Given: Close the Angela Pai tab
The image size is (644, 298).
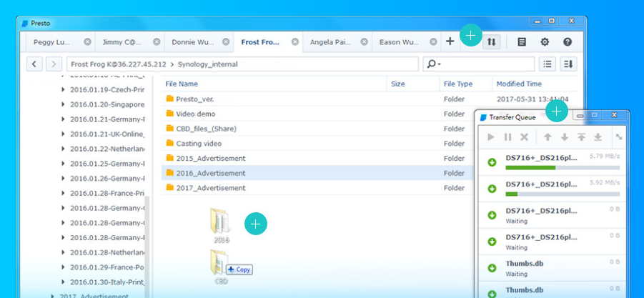Looking at the screenshot, I should (364, 42).
